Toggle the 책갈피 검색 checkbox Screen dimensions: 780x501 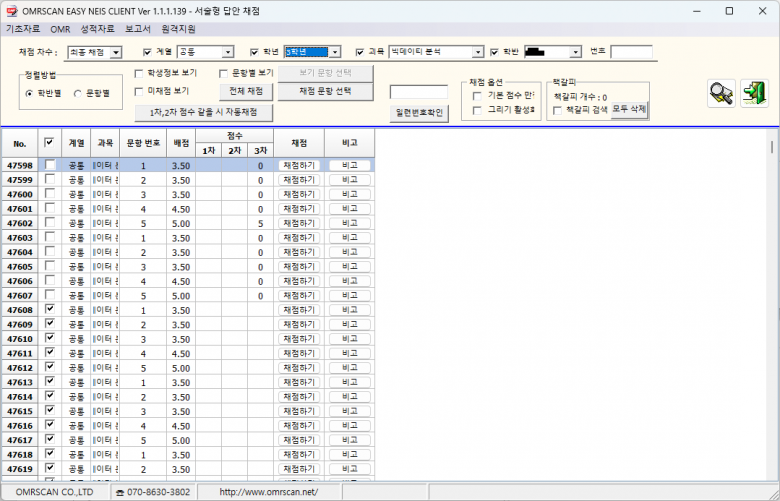[558, 109]
